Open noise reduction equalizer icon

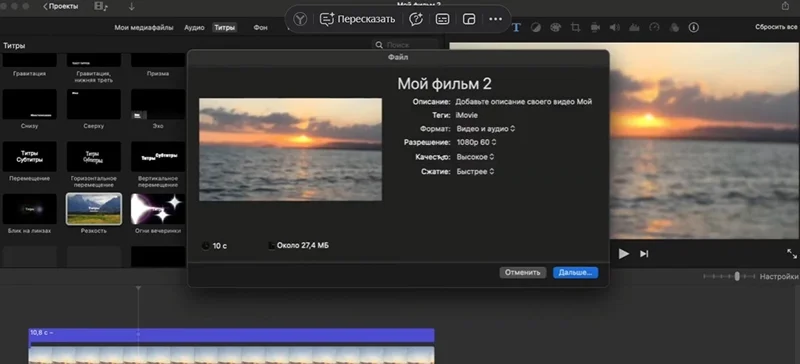(635, 28)
